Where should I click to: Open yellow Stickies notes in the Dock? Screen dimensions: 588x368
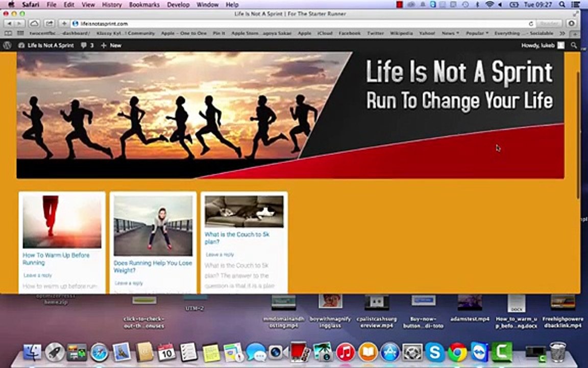pyautogui.click(x=211, y=353)
